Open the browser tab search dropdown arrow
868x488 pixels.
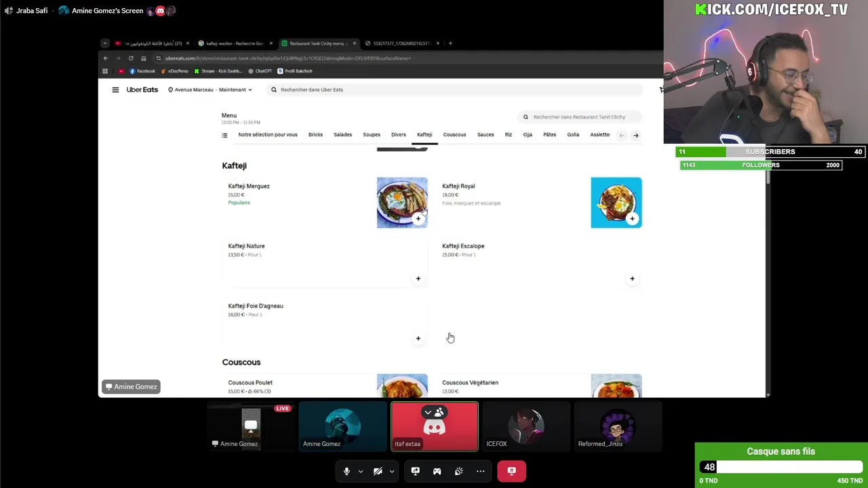click(x=105, y=43)
